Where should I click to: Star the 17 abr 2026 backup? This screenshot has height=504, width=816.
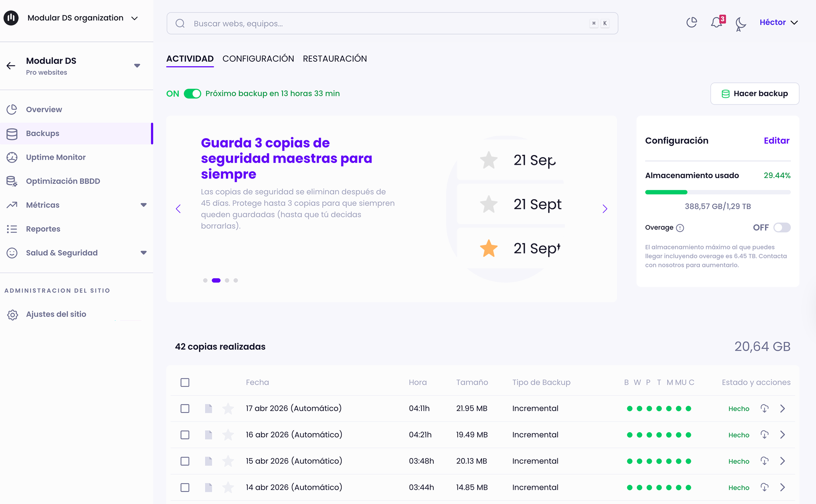tap(228, 408)
